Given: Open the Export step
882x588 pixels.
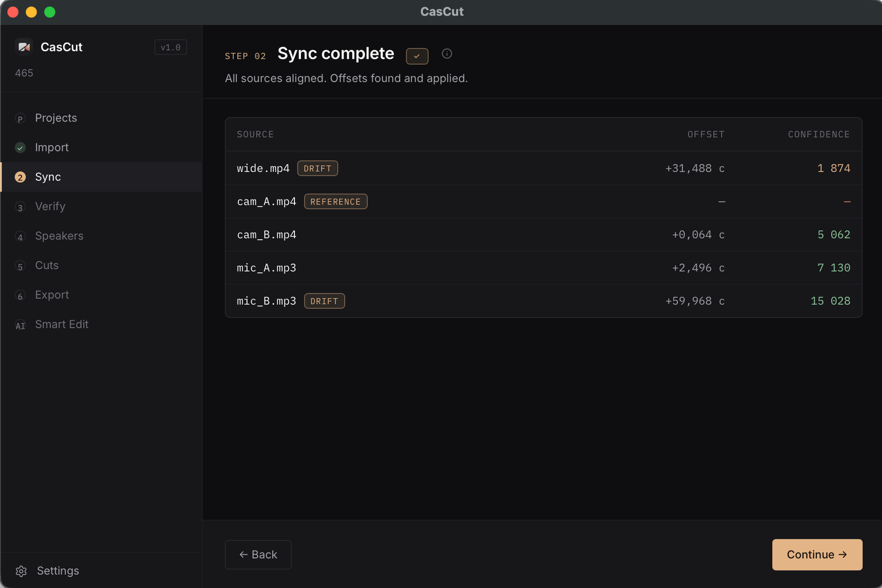Looking at the screenshot, I should coord(101,295).
